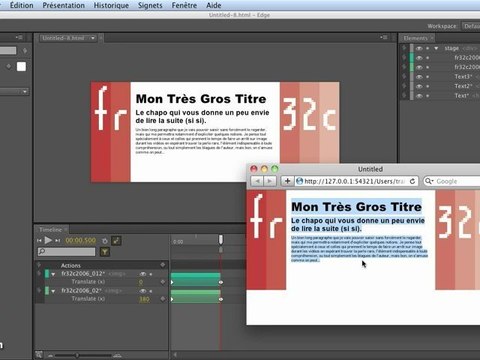Go back in the browser preview window
The width and height of the screenshot is (480, 360).
coord(257,181)
